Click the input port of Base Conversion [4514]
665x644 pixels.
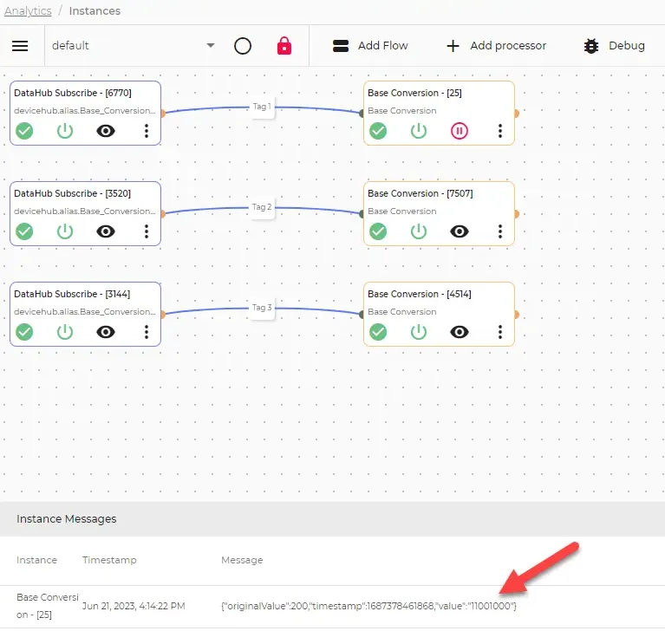(362, 315)
